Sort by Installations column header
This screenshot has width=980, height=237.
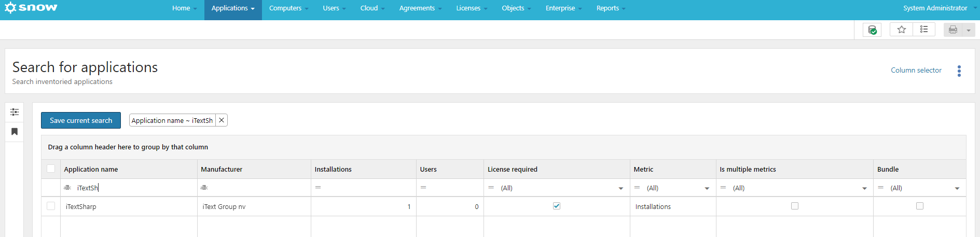[364, 169]
